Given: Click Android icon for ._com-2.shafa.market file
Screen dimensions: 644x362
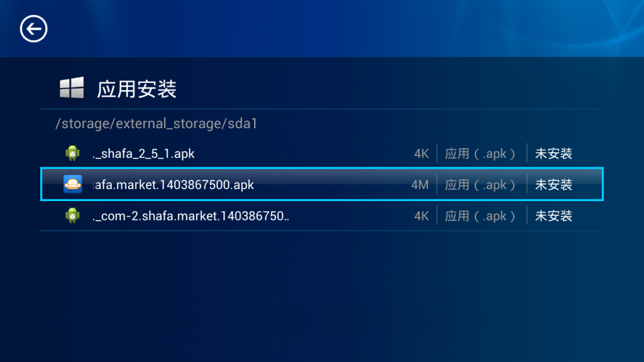Looking at the screenshot, I should click(73, 216).
